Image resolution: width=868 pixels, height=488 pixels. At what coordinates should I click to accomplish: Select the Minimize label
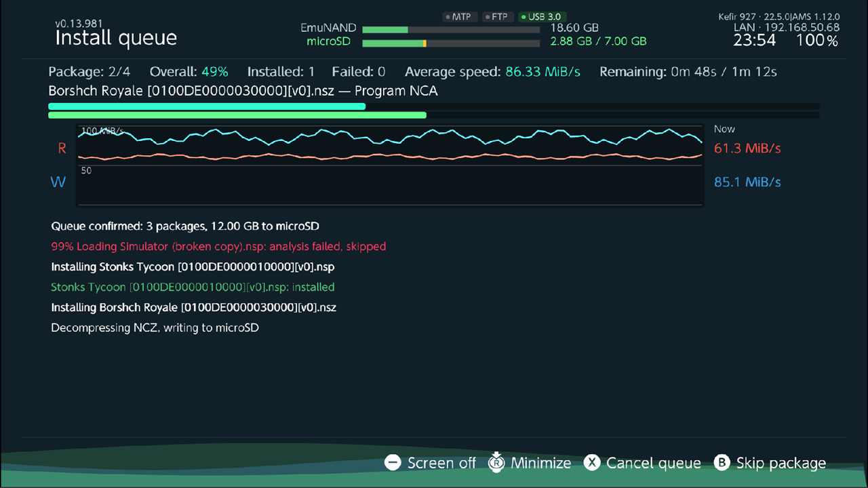pos(540,463)
